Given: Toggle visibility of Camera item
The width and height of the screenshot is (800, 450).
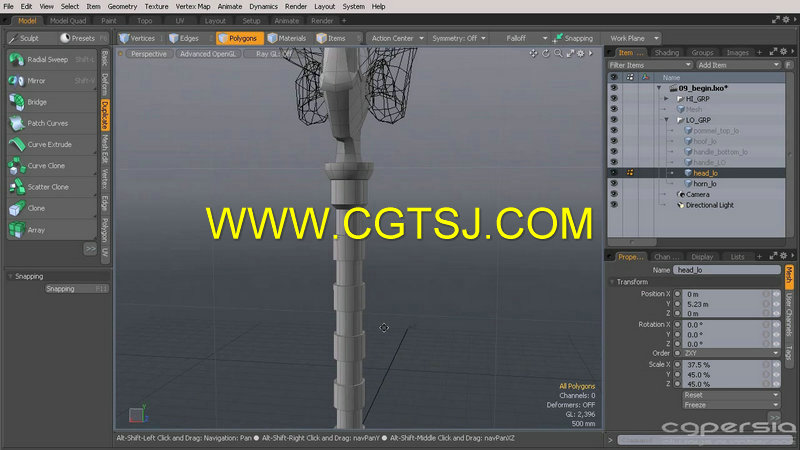Looking at the screenshot, I should (x=614, y=194).
